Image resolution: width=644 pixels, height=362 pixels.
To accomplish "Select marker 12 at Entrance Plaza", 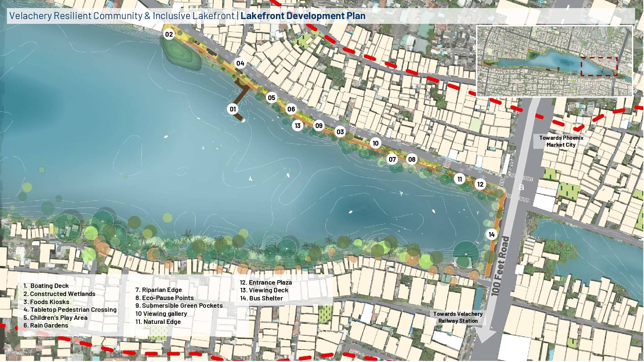I will click(x=480, y=184).
